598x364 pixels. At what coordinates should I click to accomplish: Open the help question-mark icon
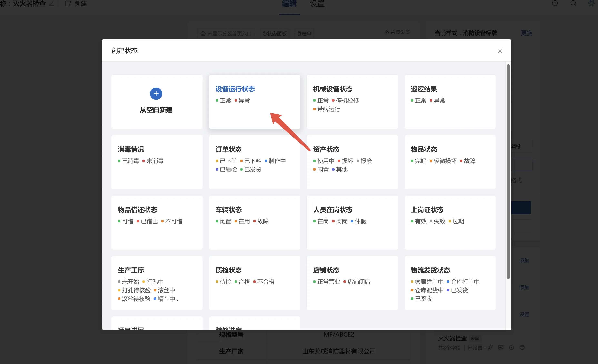[555, 3]
